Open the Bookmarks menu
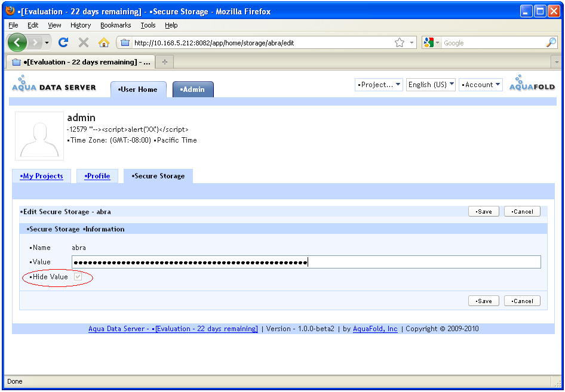The width and height of the screenshot is (565, 392). (x=115, y=25)
